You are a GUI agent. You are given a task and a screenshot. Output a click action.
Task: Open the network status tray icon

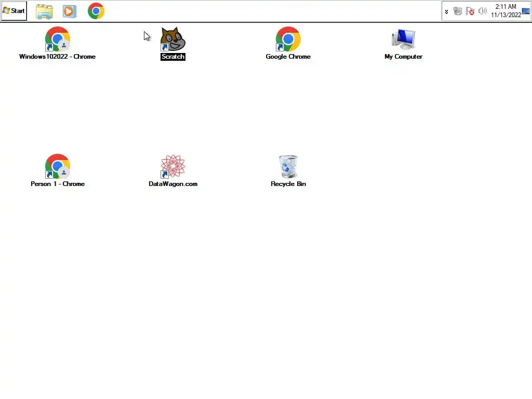[x=458, y=11]
